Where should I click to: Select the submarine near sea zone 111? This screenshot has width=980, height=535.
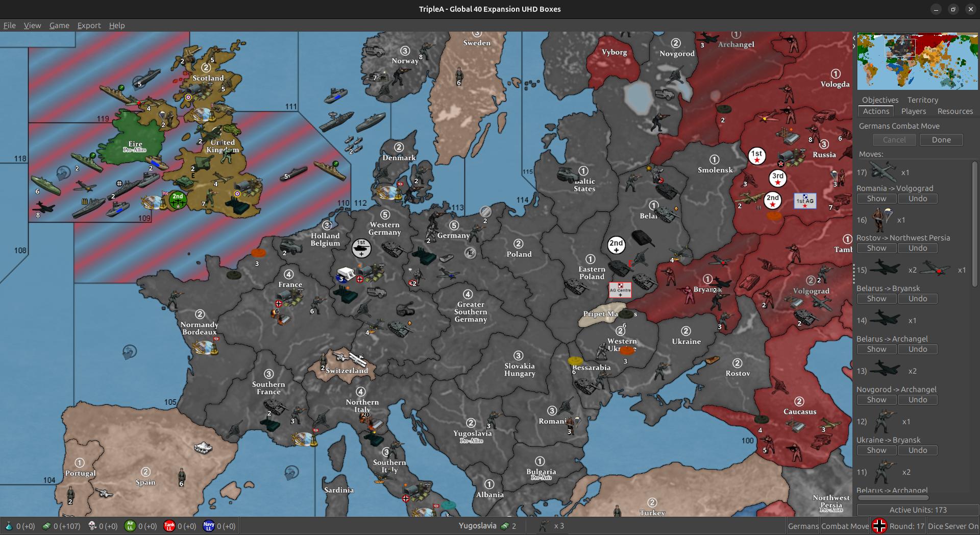pos(294,173)
